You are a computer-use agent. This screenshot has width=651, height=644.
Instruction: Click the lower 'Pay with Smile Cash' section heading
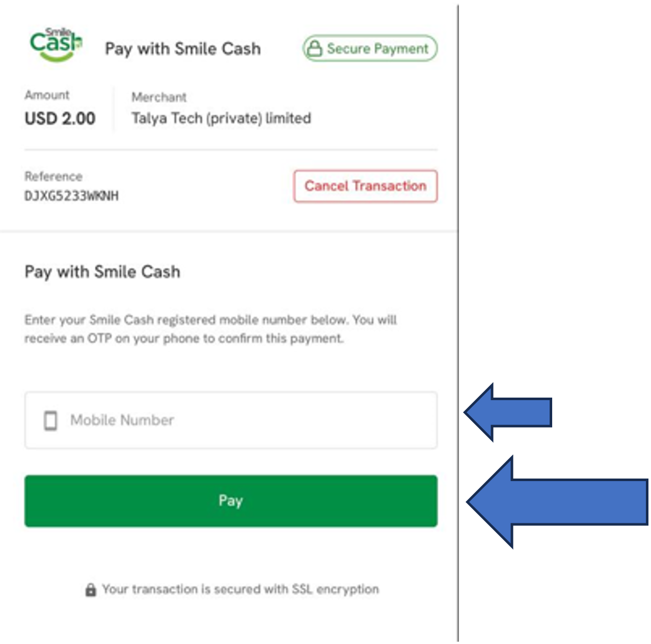[102, 272]
